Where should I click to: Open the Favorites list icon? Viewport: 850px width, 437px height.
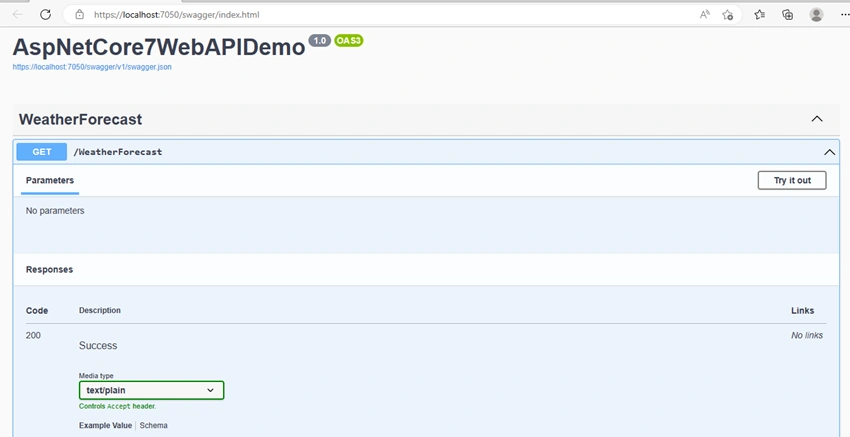(x=759, y=15)
